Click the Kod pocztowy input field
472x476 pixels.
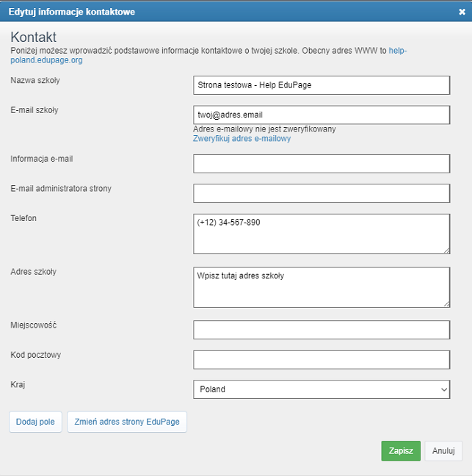point(322,360)
